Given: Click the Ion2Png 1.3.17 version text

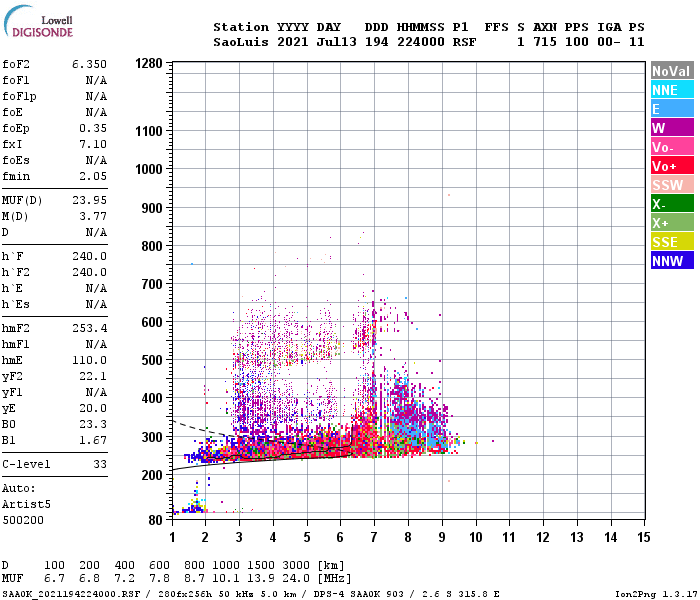Looking at the screenshot, I should click(656, 594).
